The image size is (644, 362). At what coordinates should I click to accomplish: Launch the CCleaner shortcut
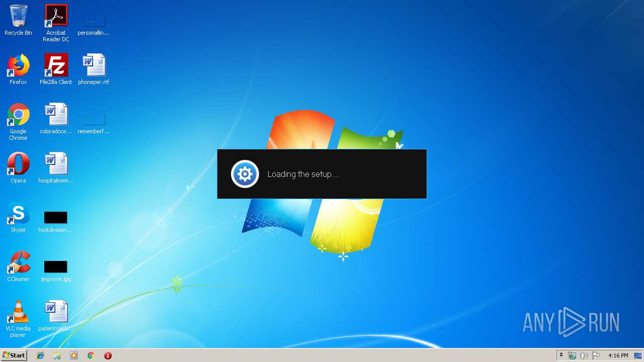[x=18, y=266]
